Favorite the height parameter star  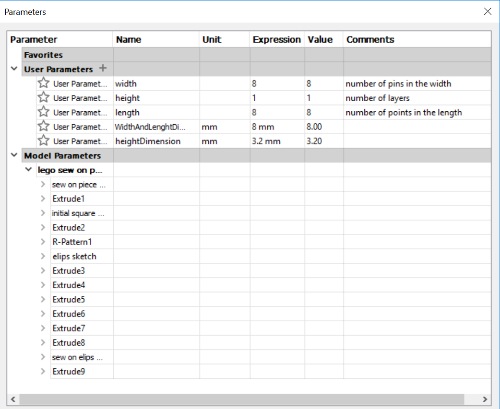tap(43, 97)
